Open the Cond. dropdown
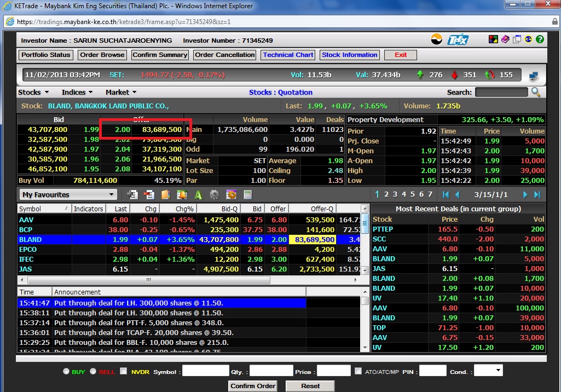 488,370
